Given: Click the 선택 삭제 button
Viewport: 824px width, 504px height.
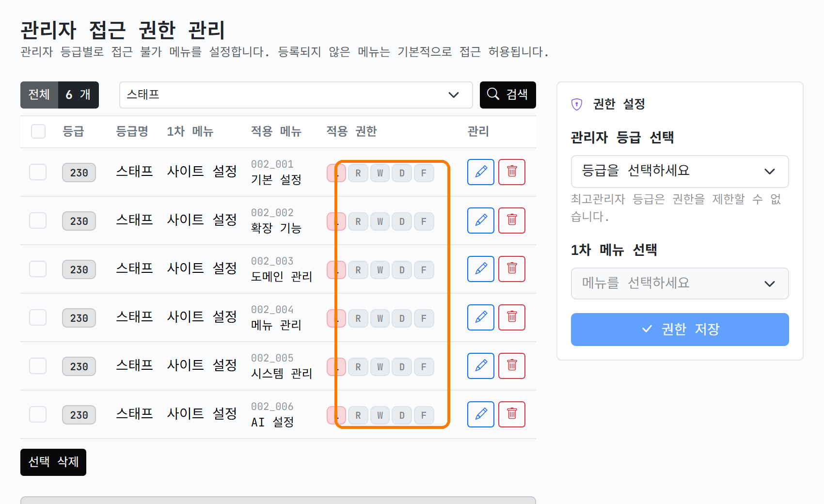Looking at the screenshot, I should point(53,462).
